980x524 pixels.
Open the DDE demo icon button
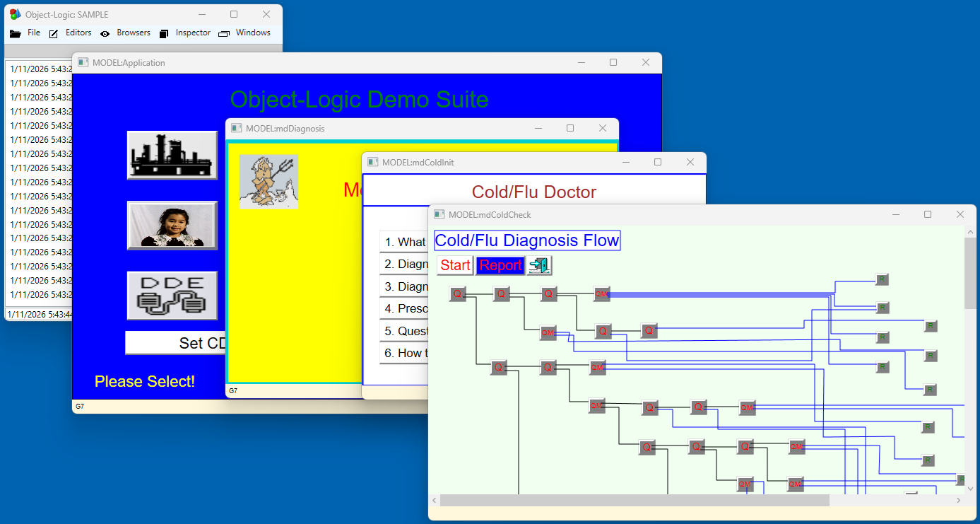[172, 296]
